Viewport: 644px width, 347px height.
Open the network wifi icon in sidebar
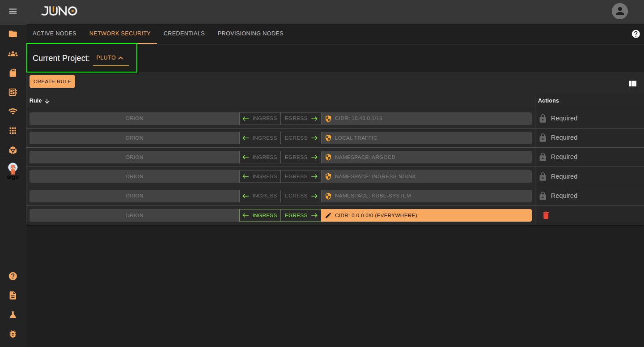[x=13, y=111]
